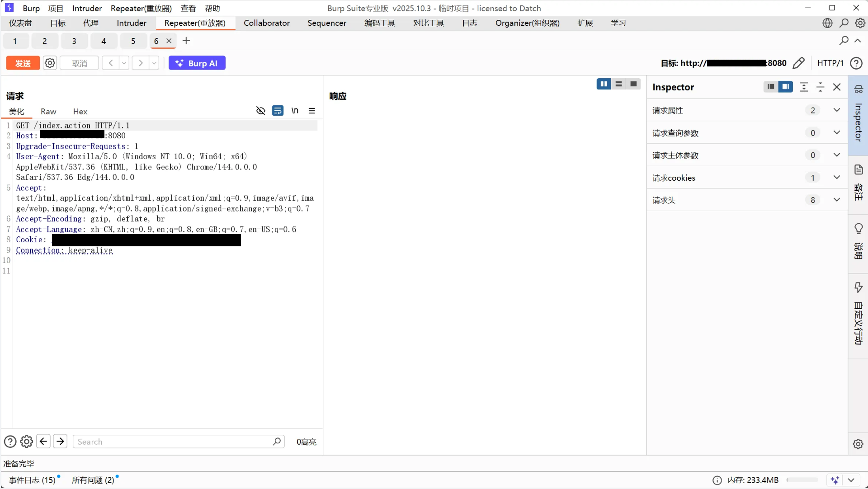Screen dimensions: 868x489
Task: Switch request view to Hex
Action: pyautogui.click(x=80, y=112)
